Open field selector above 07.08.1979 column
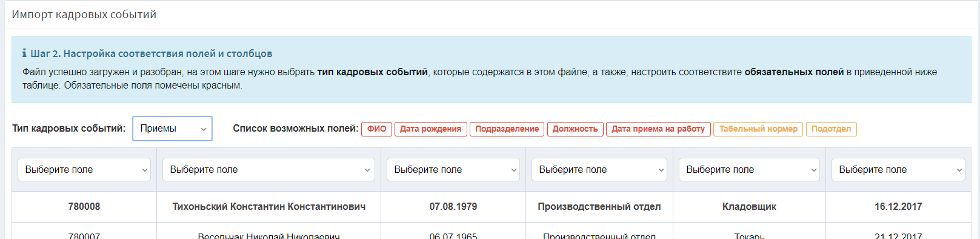980x239 pixels. point(453,170)
